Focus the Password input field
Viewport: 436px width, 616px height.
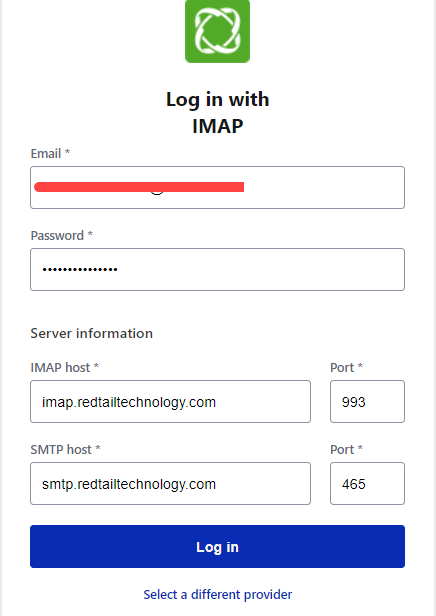click(217, 270)
